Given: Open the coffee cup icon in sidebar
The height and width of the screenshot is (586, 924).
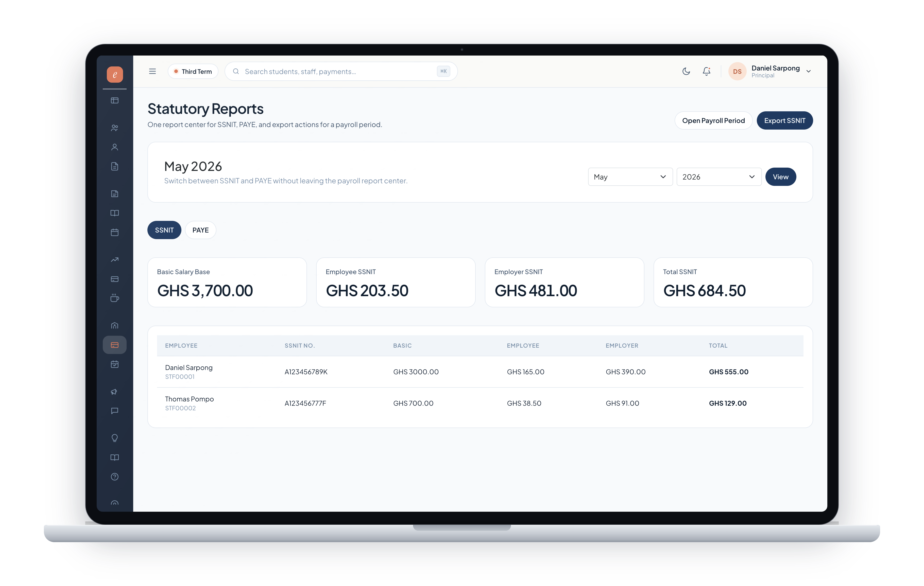Looking at the screenshot, I should (x=115, y=298).
